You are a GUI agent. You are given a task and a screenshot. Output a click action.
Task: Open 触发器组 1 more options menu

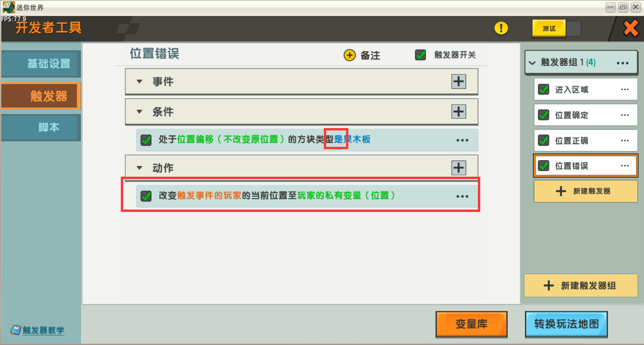(623, 63)
